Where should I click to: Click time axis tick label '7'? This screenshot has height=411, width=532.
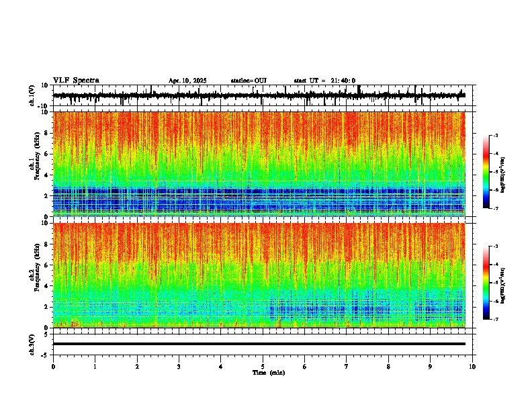click(347, 367)
